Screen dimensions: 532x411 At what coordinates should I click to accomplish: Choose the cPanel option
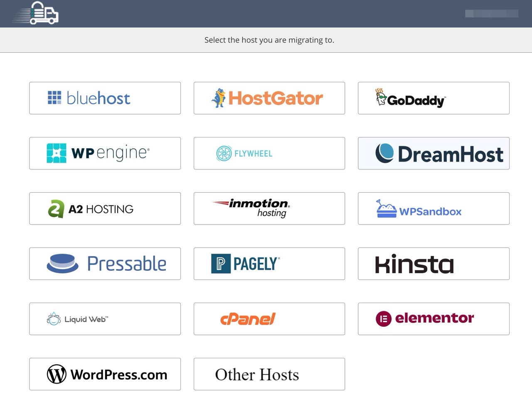coord(269,319)
